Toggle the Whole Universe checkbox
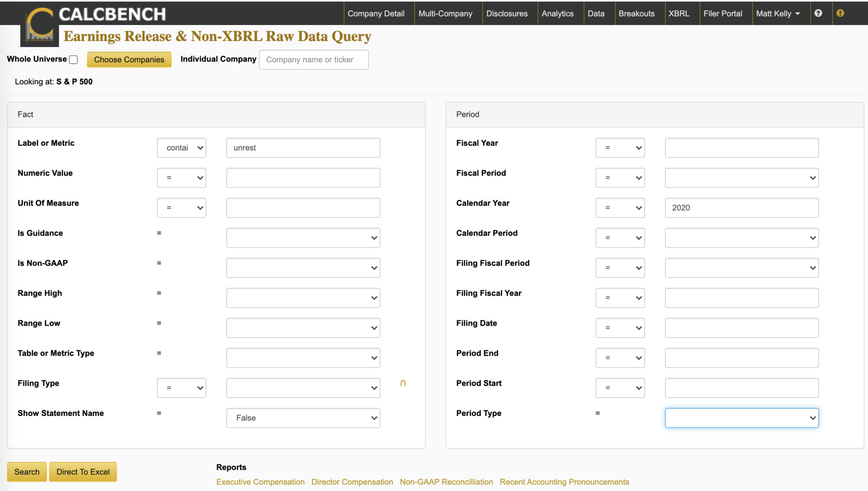Viewport: 868px width, 491px height. [73, 60]
